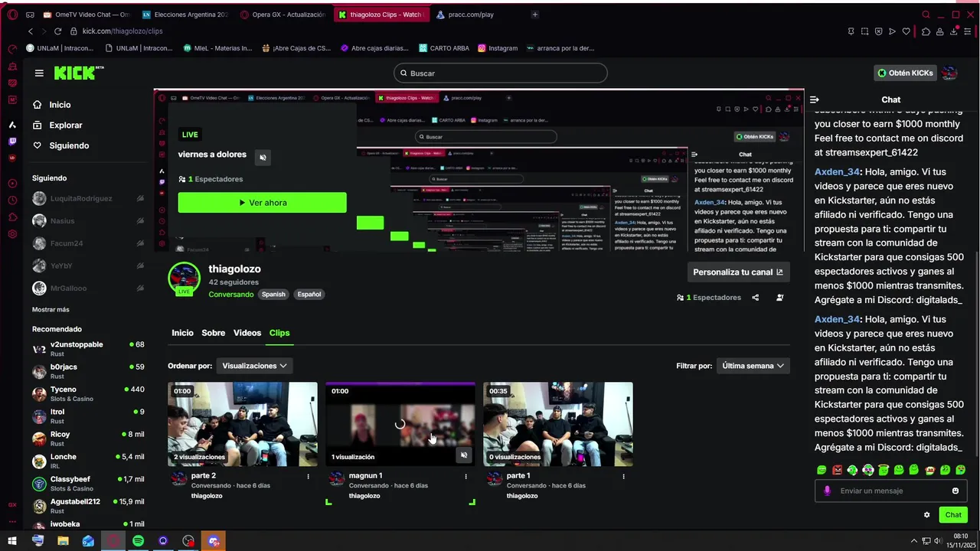Click the Obtén KICKs button
980x551 pixels.
pyautogui.click(x=906, y=73)
